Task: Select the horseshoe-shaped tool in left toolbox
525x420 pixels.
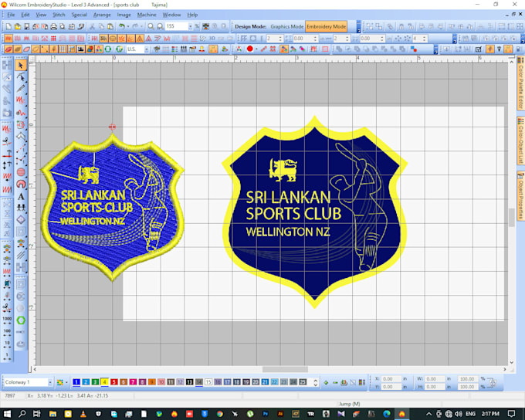Action: (x=21, y=184)
